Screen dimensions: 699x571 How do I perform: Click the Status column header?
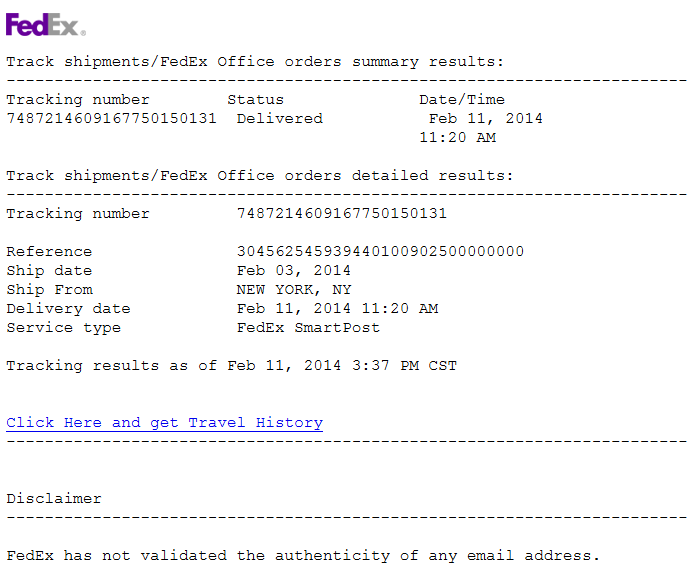click(x=255, y=99)
